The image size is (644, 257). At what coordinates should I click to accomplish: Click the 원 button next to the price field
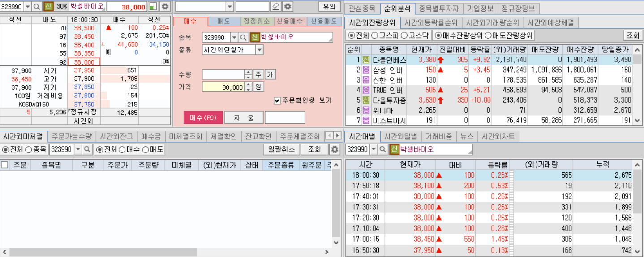[x=258, y=87]
